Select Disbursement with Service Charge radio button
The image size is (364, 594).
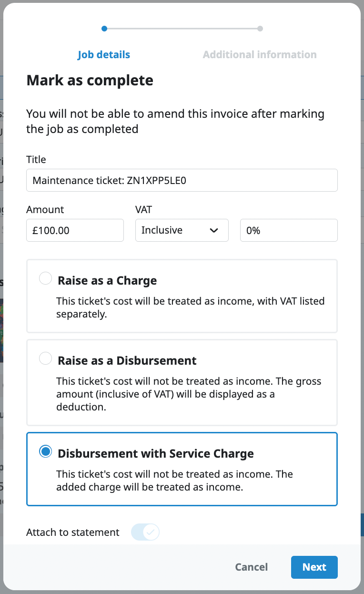(x=46, y=452)
